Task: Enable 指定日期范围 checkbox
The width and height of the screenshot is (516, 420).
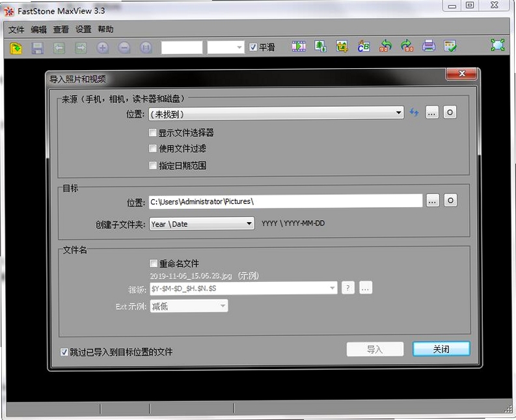Action: tap(153, 165)
